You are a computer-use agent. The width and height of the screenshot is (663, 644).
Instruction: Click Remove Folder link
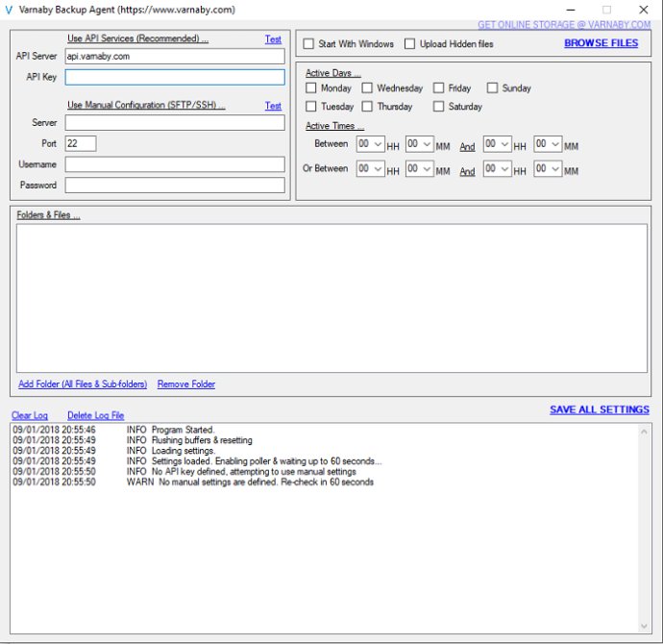coord(186,384)
